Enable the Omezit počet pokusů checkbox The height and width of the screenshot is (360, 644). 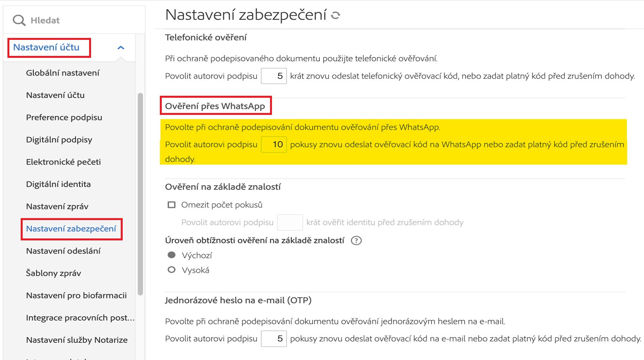(x=172, y=205)
